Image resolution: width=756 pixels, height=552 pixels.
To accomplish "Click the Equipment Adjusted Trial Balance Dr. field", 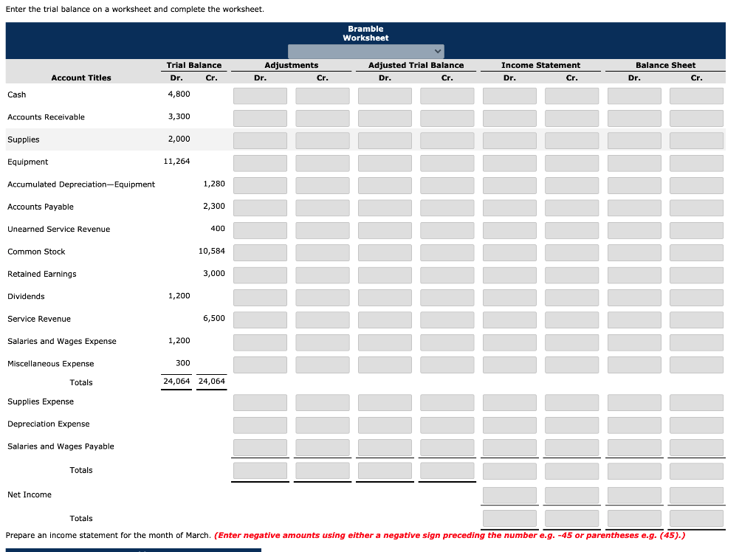I will coord(385,162).
